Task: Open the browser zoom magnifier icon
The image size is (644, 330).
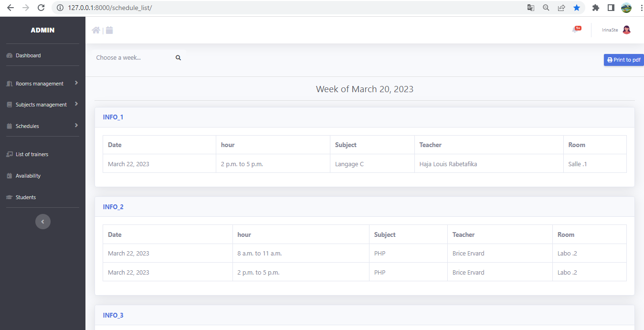Action: tap(546, 8)
